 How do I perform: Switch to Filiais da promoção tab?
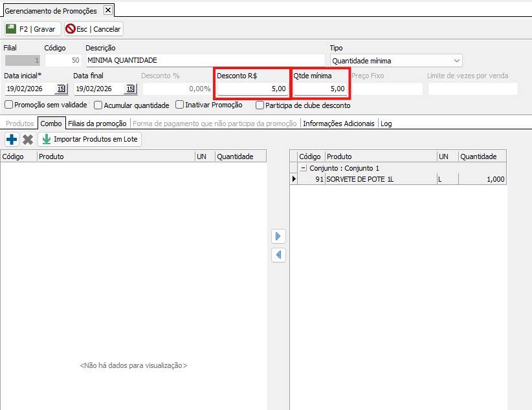(97, 123)
